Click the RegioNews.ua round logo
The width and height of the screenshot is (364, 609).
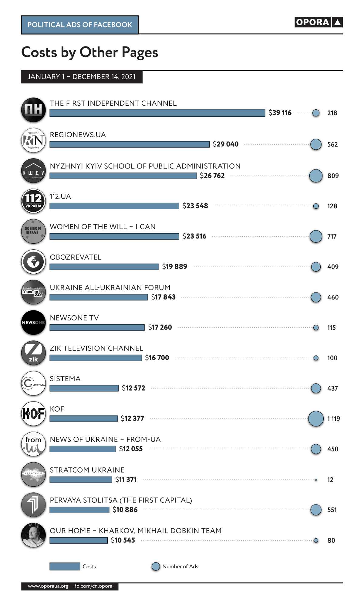[33, 140]
